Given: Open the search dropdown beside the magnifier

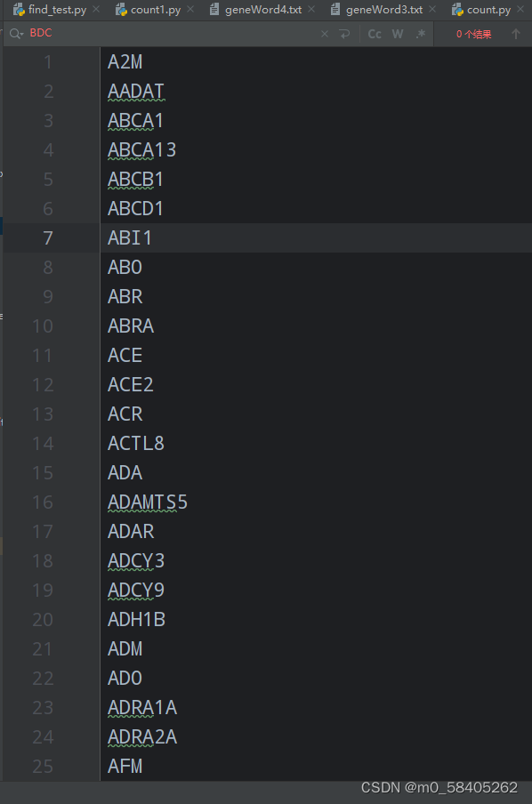Looking at the screenshot, I should [x=20, y=34].
